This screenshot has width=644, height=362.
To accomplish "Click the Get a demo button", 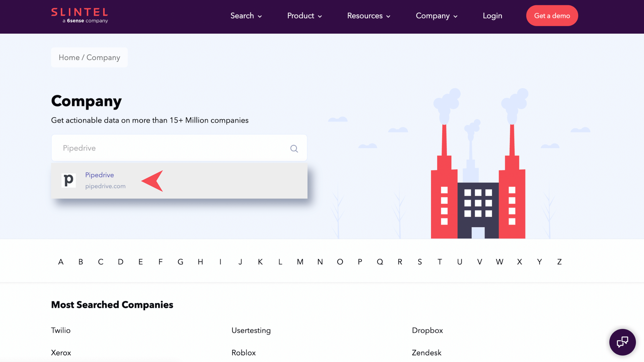I will [552, 16].
